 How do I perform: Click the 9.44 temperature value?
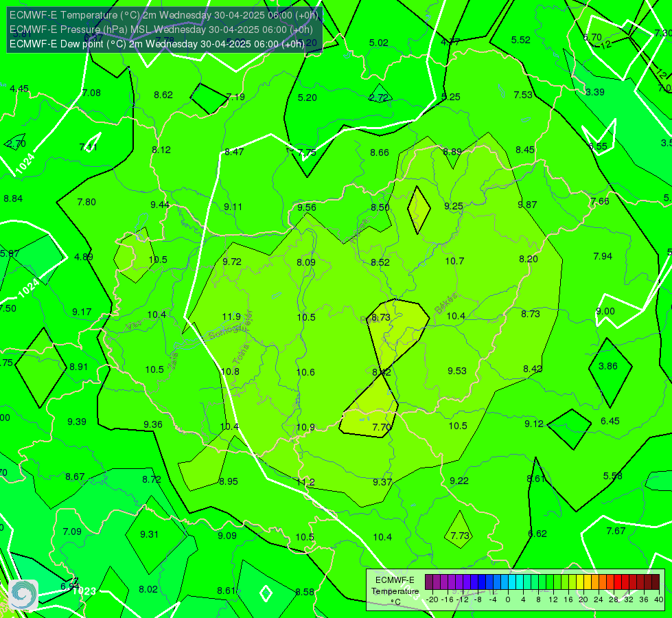(160, 205)
